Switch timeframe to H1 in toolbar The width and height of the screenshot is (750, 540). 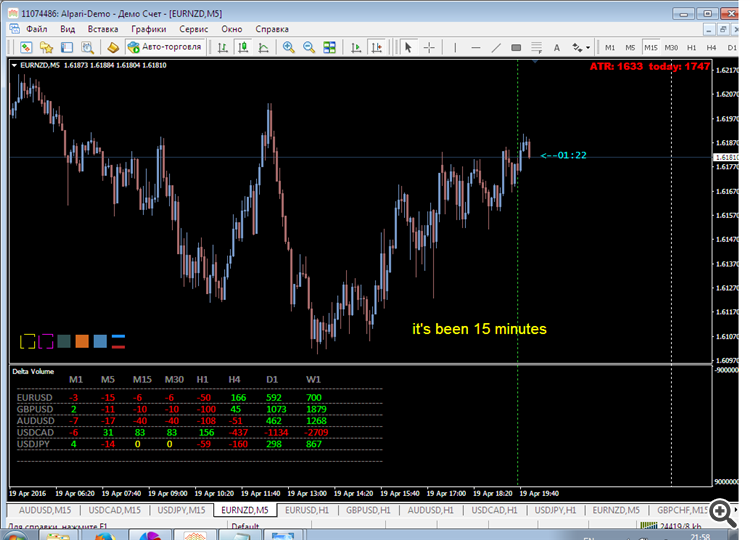(692, 47)
